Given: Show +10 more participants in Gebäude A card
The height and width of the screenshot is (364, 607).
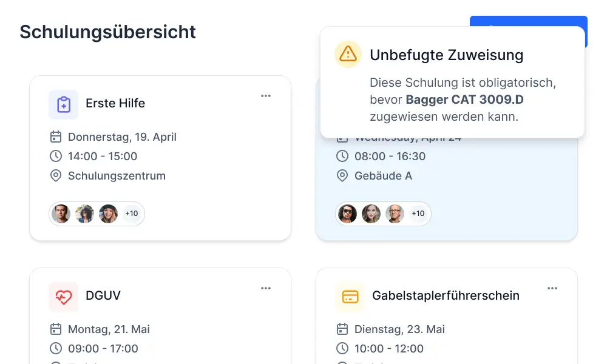Looking at the screenshot, I should tap(418, 214).
